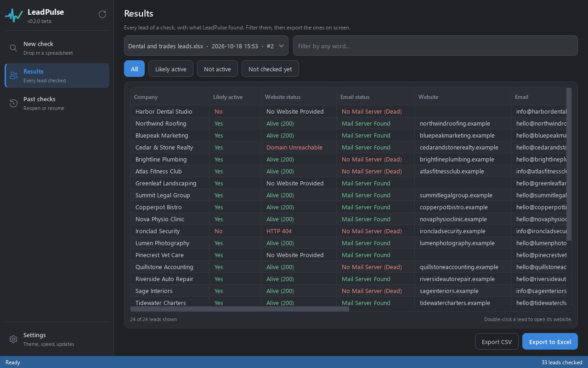Open the Results page in sidebar
This screenshot has width=588, height=368.
point(57,75)
